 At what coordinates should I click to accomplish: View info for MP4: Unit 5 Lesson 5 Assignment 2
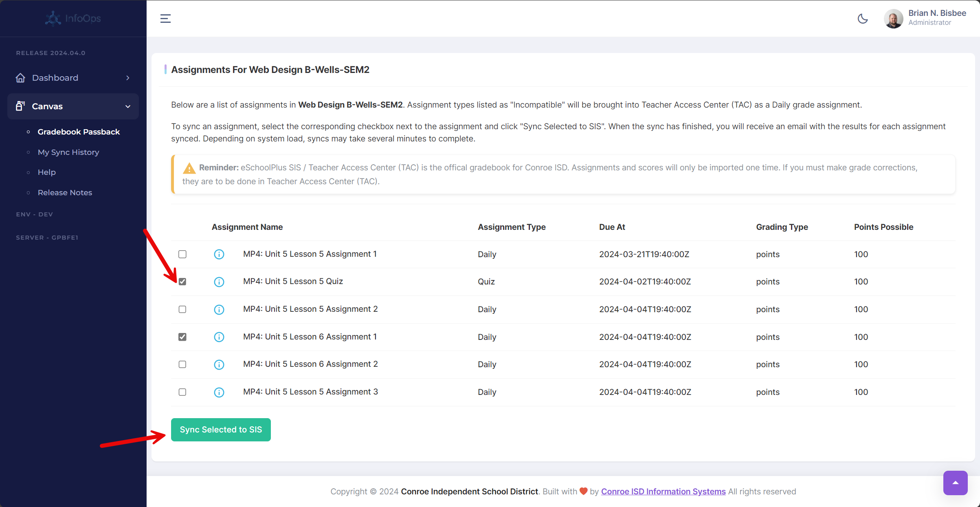point(219,309)
